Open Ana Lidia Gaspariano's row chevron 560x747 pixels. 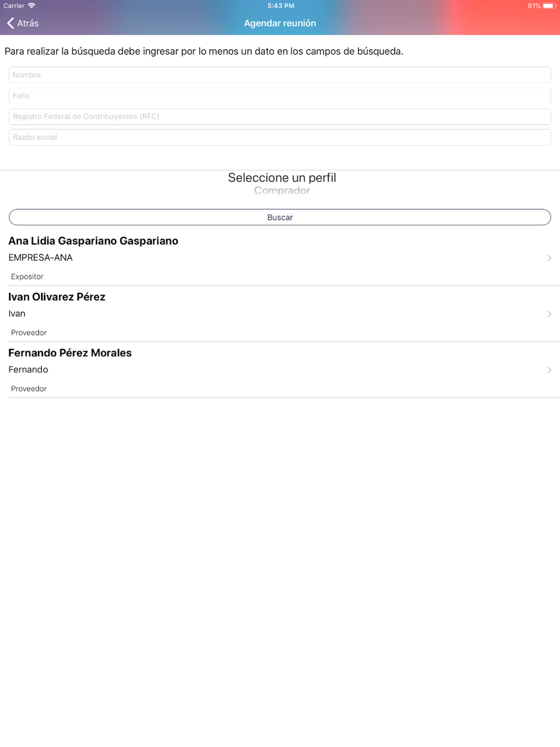coord(549,258)
